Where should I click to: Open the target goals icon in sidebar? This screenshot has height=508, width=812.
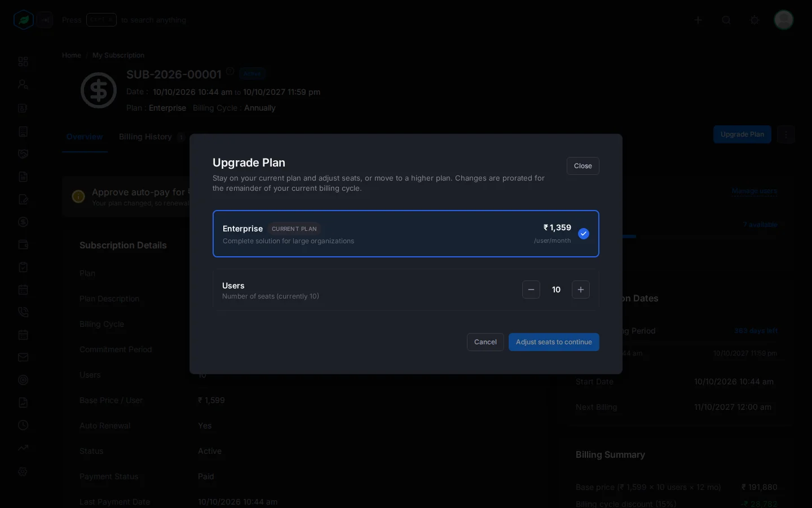point(23,380)
